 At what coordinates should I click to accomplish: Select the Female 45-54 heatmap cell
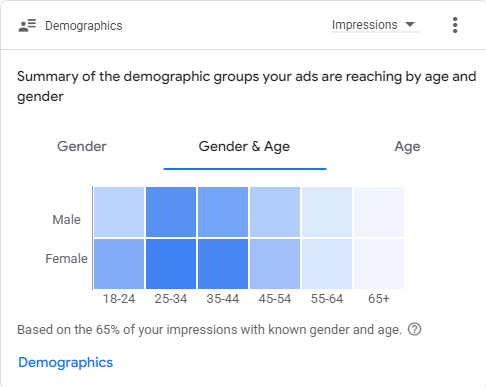point(275,264)
